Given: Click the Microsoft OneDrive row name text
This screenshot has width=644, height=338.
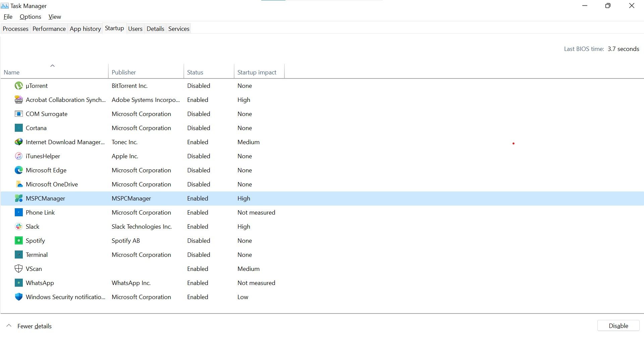Looking at the screenshot, I should coord(52,184).
